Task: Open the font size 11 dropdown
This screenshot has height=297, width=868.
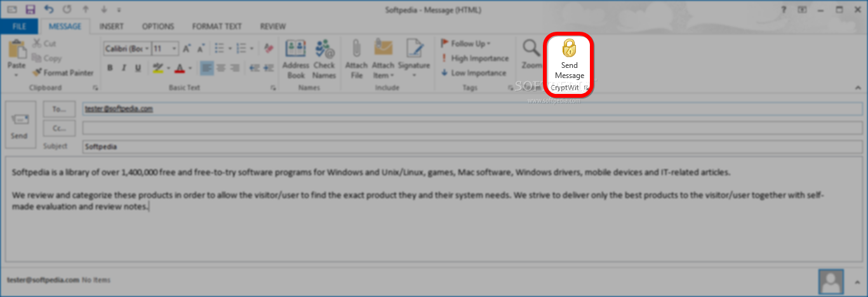Action: 175,49
